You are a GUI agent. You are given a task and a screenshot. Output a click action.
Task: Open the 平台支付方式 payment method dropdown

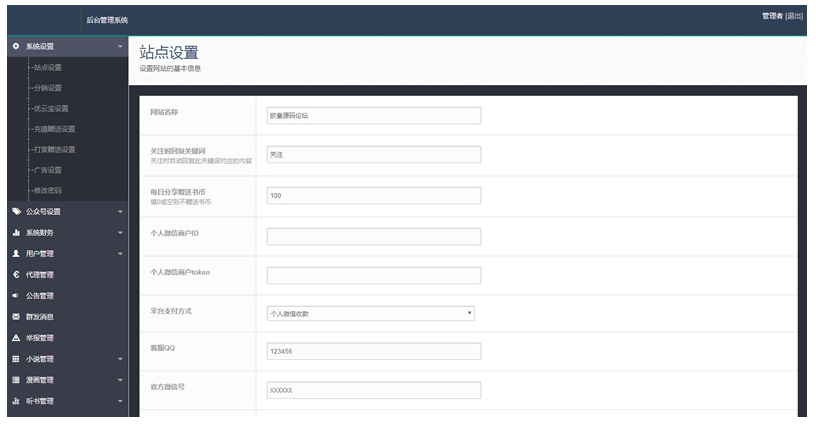click(x=370, y=313)
